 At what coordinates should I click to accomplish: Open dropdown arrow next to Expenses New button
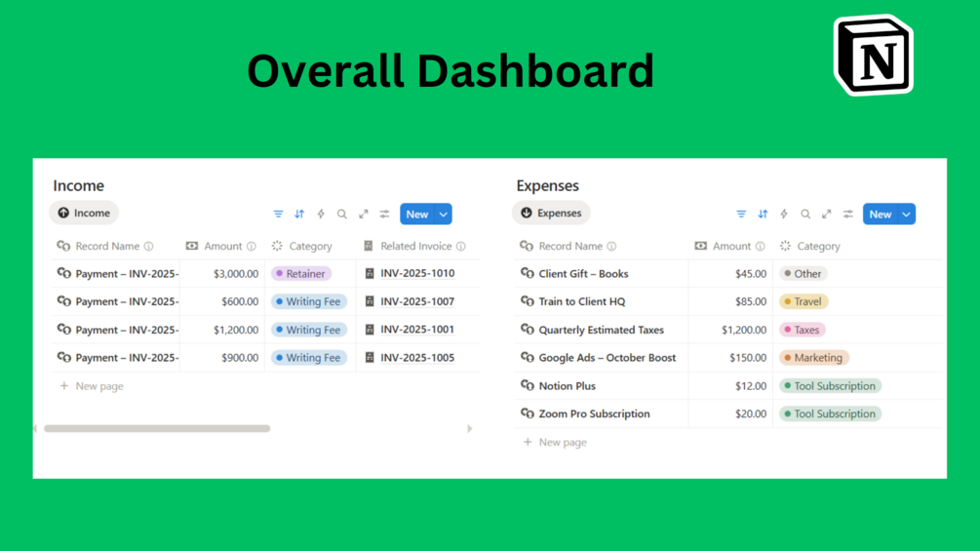coord(906,215)
